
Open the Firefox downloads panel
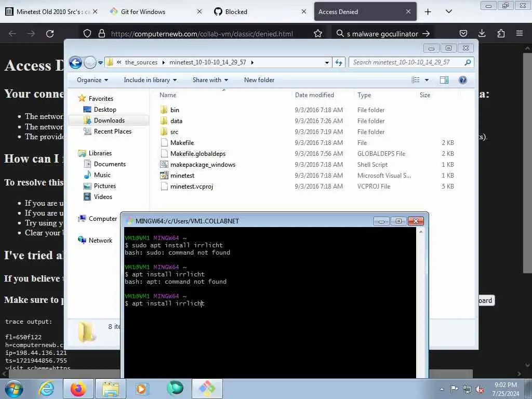tap(482, 33)
